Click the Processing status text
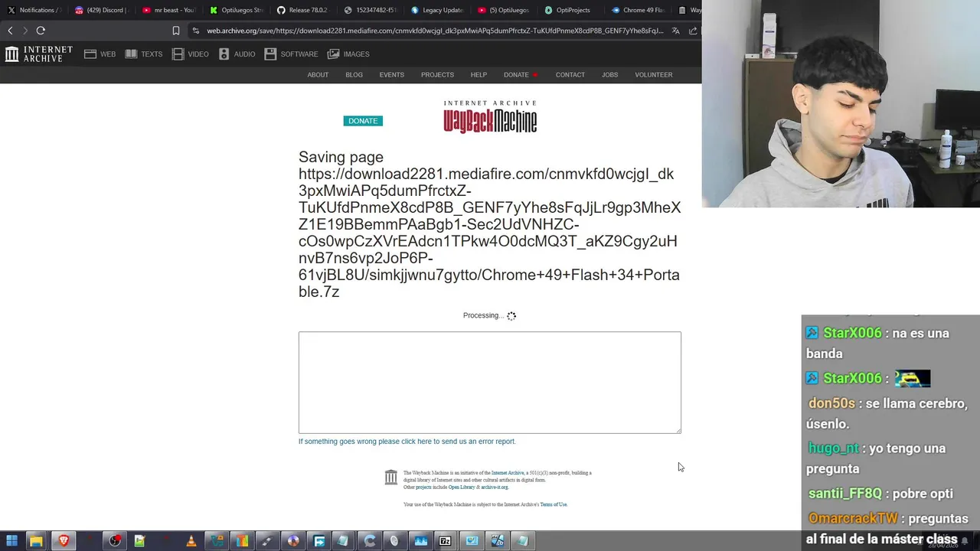 tap(483, 315)
